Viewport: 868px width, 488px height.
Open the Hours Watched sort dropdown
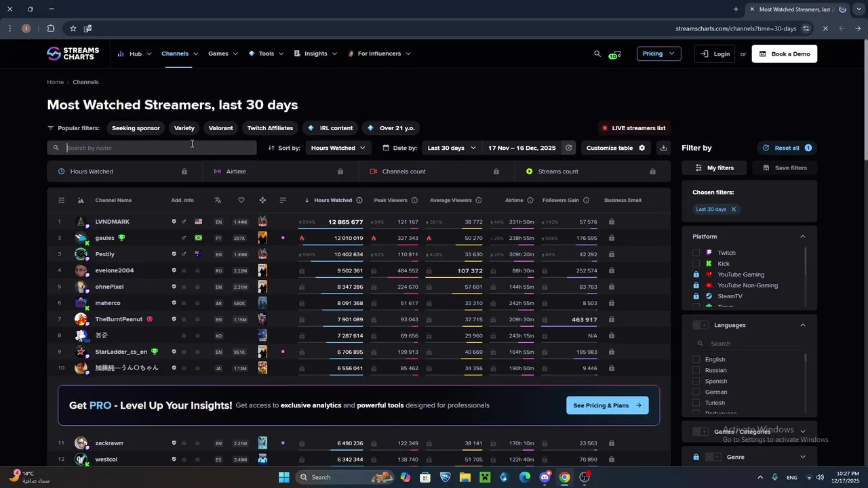[x=338, y=148]
